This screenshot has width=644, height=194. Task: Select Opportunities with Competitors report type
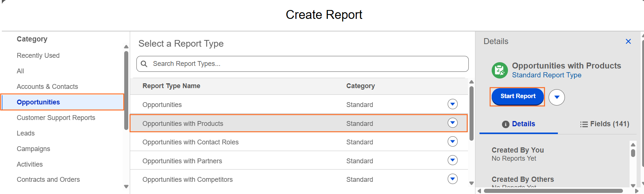pos(299,180)
